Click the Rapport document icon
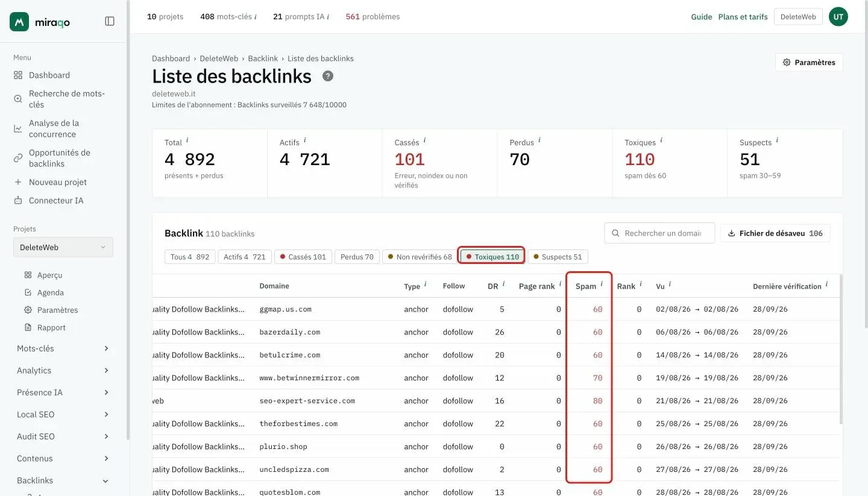This screenshot has width=868, height=496. tap(28, 327)
